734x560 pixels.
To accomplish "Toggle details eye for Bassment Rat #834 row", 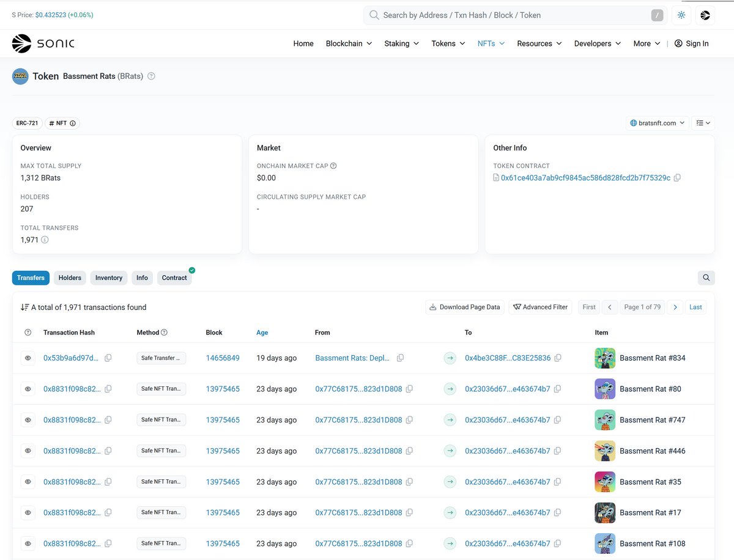I will pos(28,358).
